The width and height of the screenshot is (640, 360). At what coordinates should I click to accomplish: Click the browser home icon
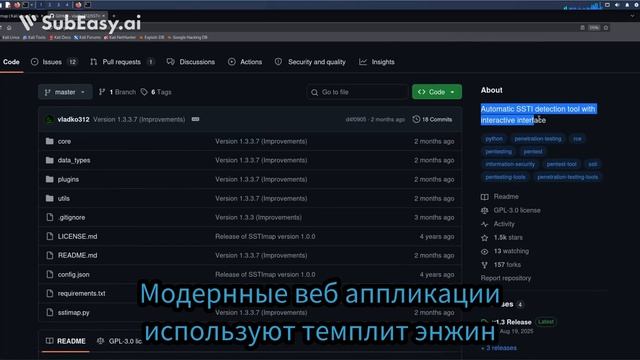tap(9, 27)
